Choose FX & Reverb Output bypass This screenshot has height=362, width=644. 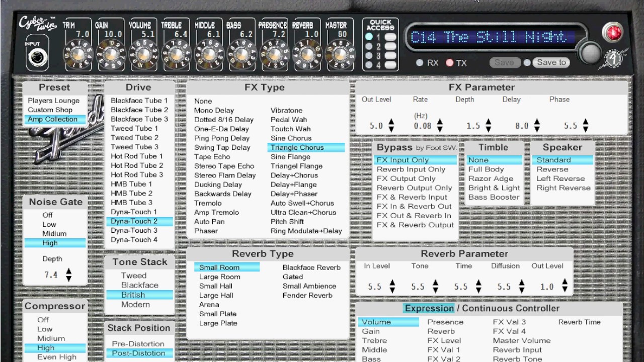pyautogui.click(x=415, y=225)
